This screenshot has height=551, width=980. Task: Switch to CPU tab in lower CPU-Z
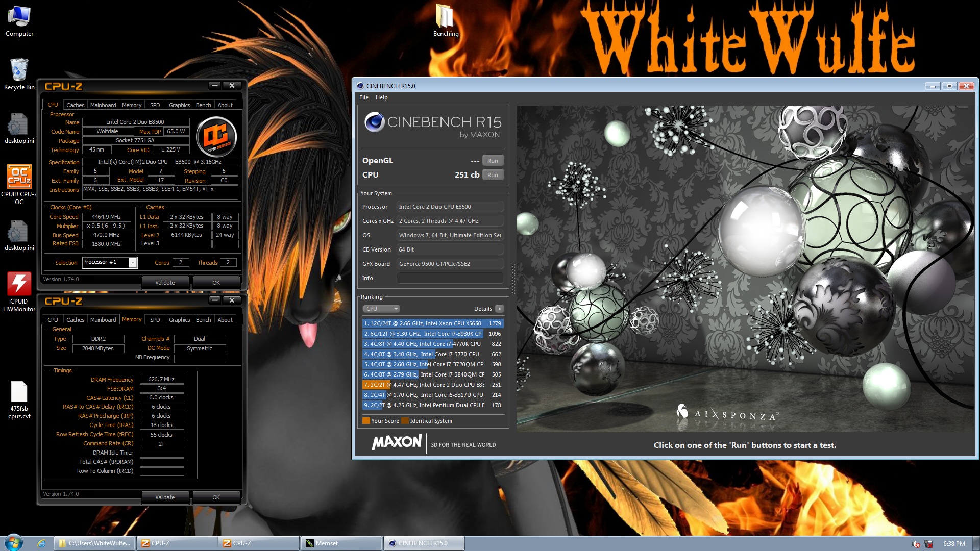tap(53, 320)
